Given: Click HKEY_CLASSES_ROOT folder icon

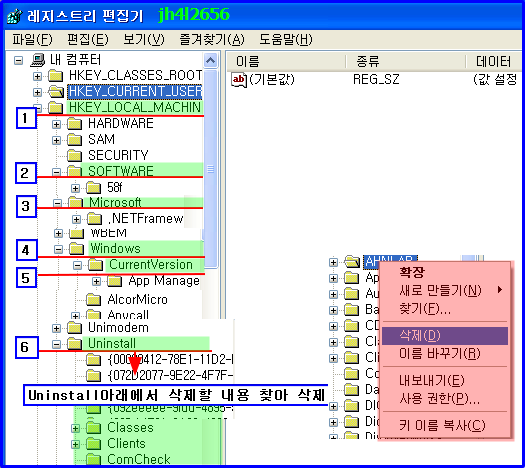Looking at the screenshot, I should [56, 76].
